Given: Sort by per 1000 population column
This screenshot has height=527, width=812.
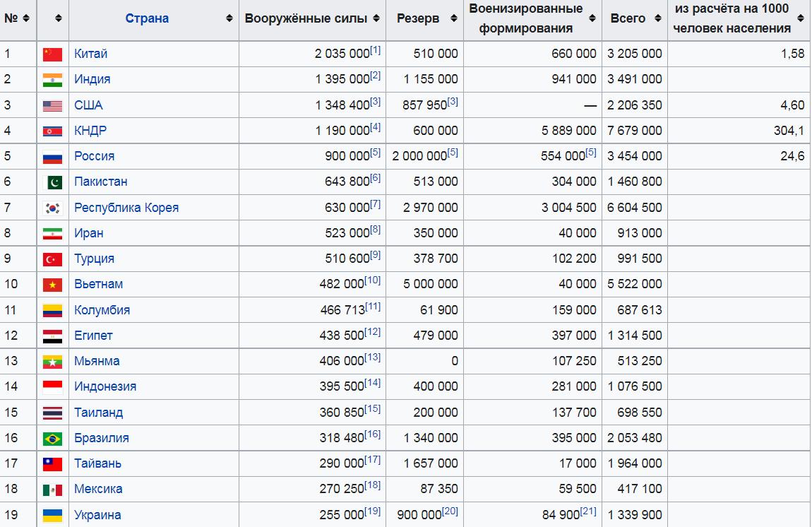Looking at the screenshot, I should tap(801, 28).
